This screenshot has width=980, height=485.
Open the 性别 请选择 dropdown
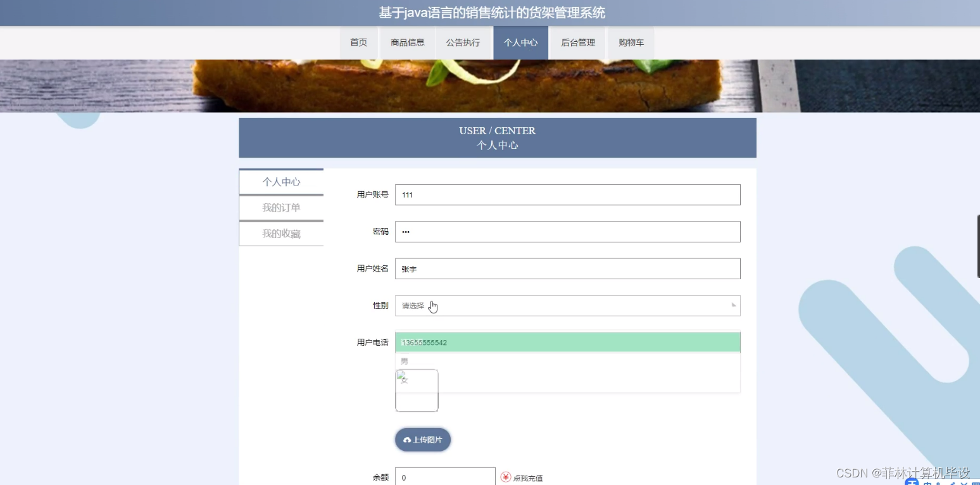(x=567, y=305)
